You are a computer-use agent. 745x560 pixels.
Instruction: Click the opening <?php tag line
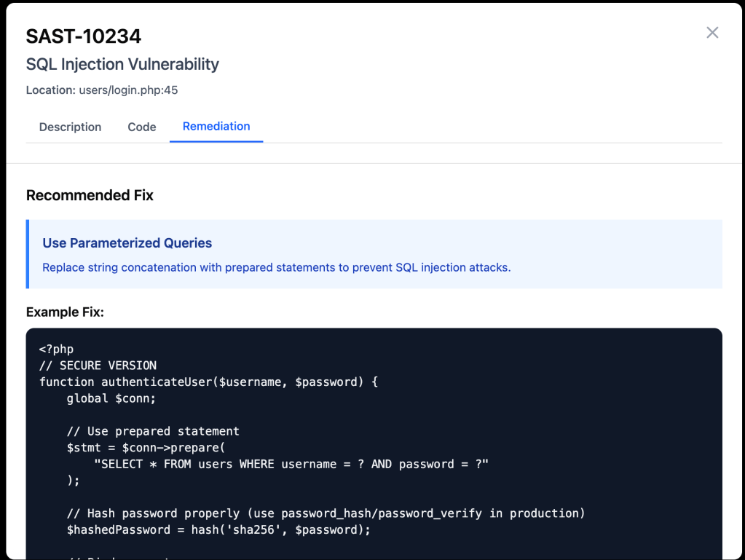pos(56,349)
